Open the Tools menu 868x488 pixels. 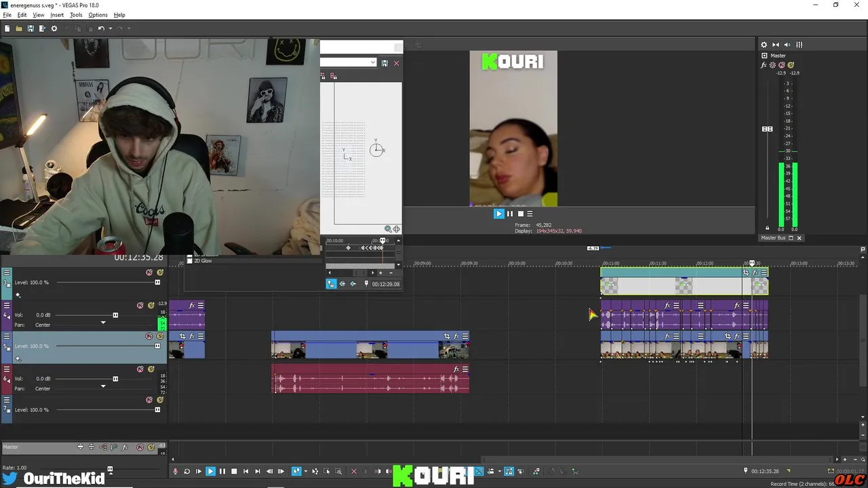pos(76,15)
